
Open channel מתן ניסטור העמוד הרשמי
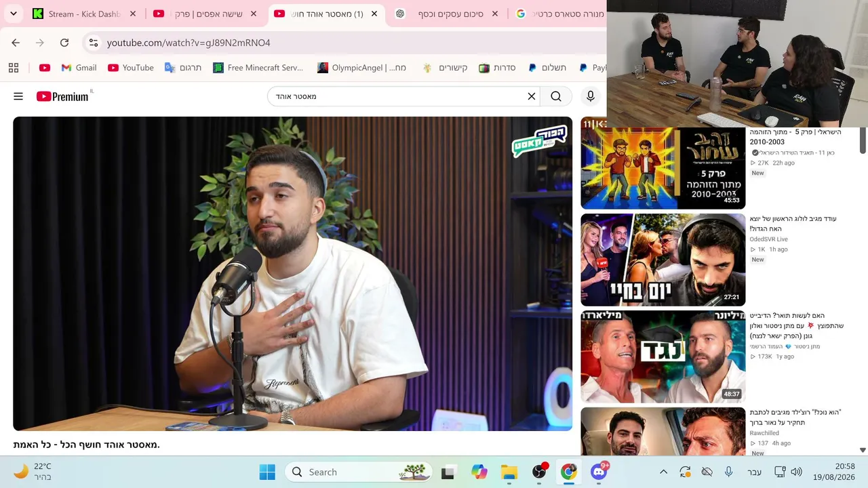pyautogui.click(x=785, y=346)
